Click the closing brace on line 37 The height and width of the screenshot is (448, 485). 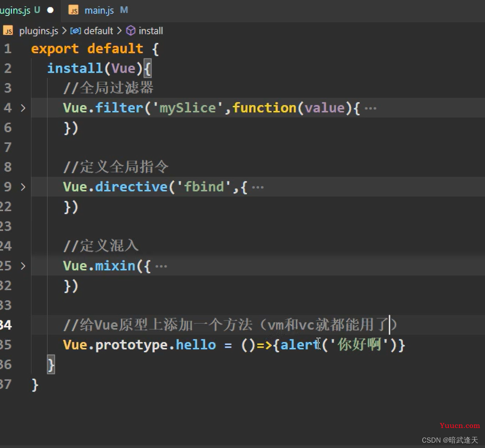(x=35, y=385)
